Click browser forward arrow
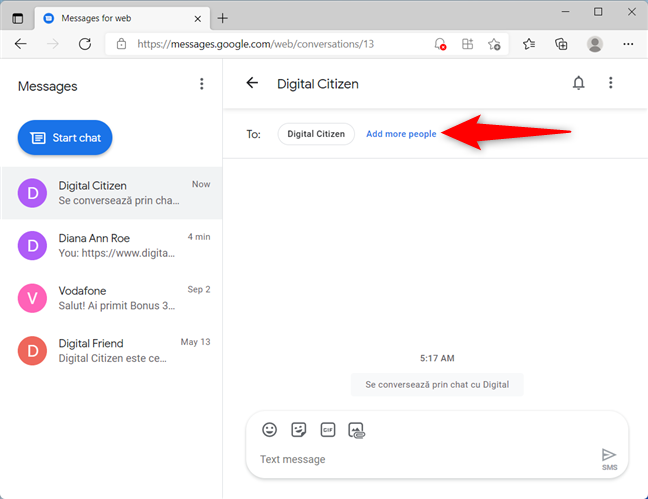Screen dimensions: 648x499 pos(53,44)
